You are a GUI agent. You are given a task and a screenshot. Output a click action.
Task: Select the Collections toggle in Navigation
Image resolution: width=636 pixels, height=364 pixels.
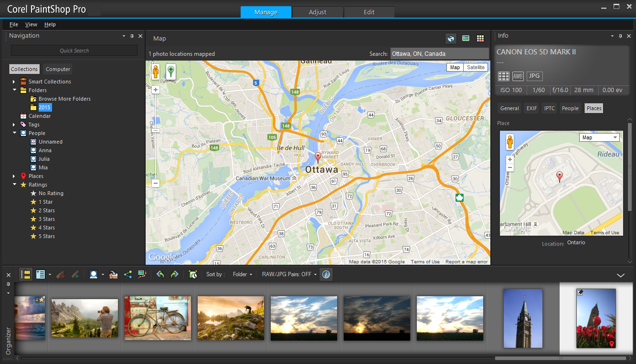tap(24, 69)
